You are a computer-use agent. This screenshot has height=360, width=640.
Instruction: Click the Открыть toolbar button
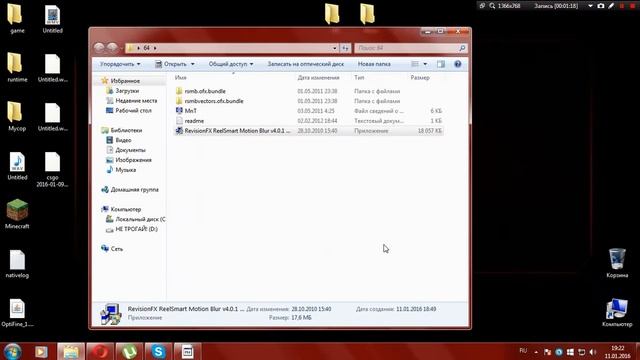171,64
